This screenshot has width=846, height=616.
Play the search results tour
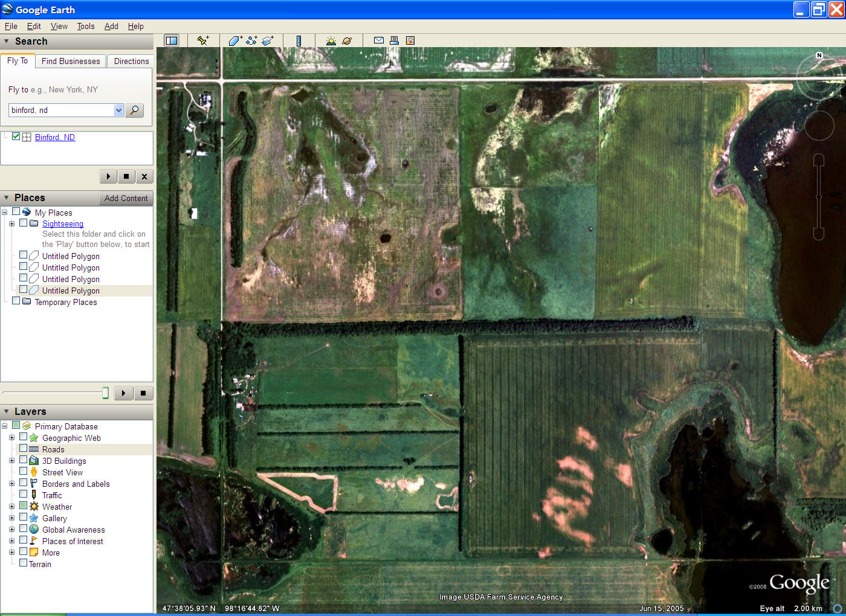click(x=108, y=176)
